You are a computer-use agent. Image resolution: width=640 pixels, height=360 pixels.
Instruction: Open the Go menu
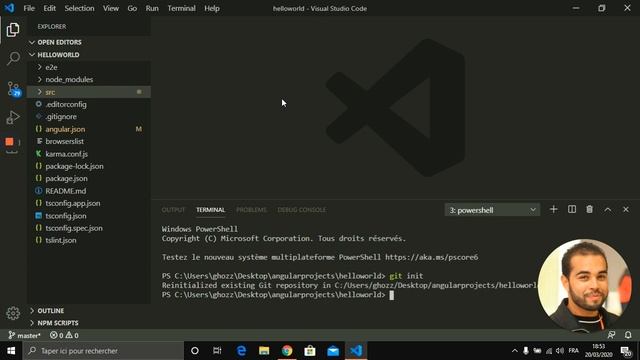click(x=132, y=8)
